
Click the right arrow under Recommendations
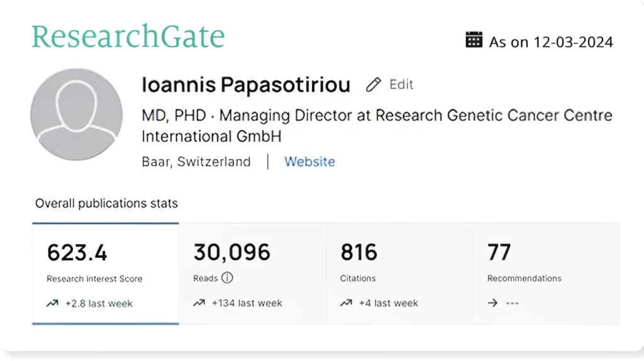pyautogui.click(x=493, y=303)
